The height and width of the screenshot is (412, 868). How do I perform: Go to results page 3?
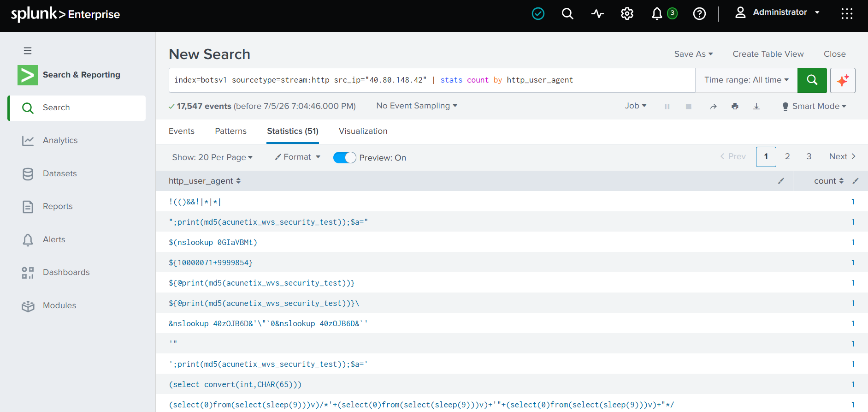coord(809,157)
